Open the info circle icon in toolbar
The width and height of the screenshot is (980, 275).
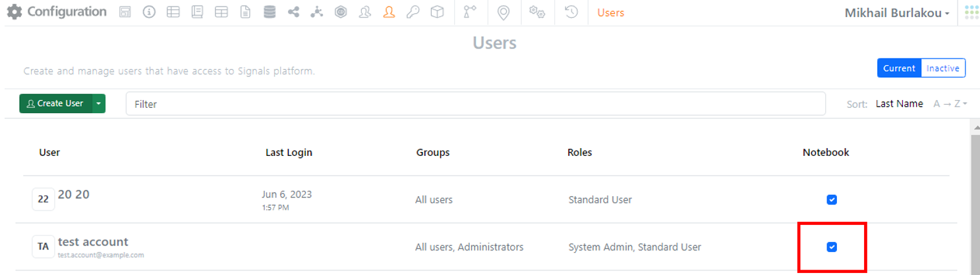[149, 12]
